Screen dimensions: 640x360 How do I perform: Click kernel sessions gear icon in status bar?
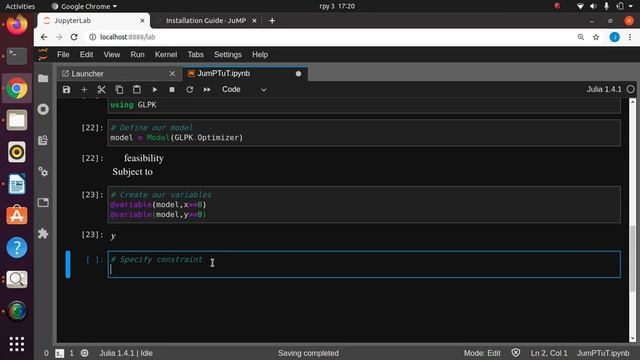[84, 353]
